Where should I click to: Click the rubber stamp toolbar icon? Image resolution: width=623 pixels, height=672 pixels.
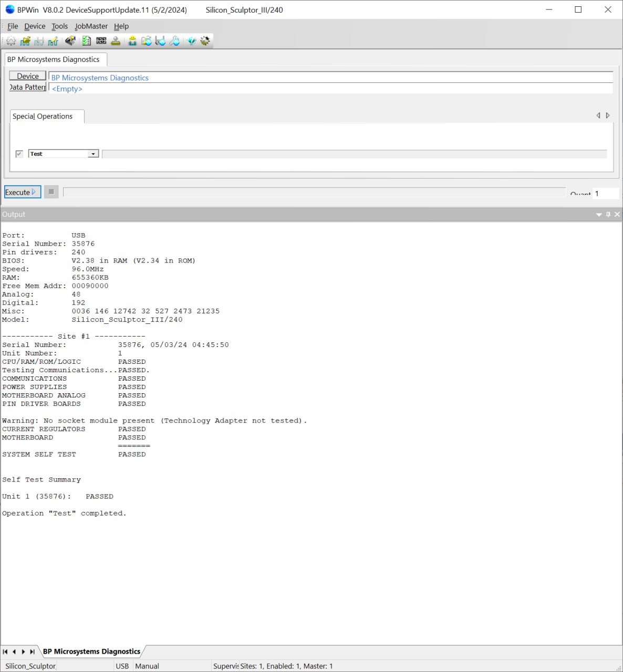click(x=116, y=41)
